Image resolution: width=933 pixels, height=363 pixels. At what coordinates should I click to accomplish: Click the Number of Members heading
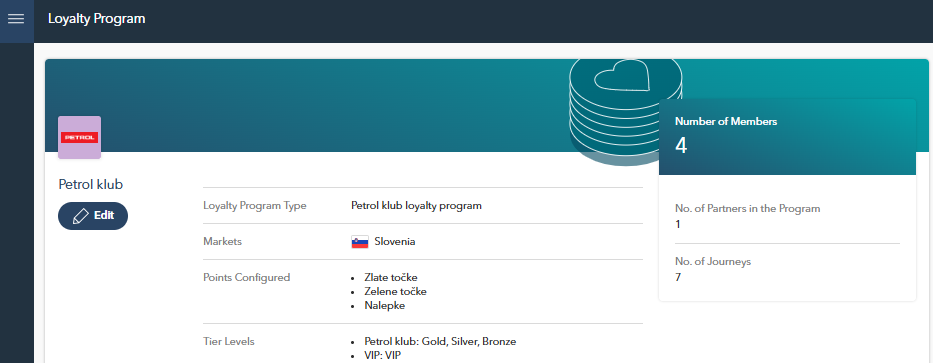(726, 121)
